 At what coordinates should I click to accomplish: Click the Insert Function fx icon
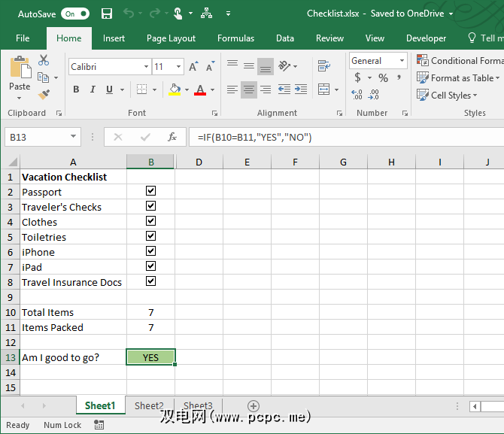click(172, 137)
